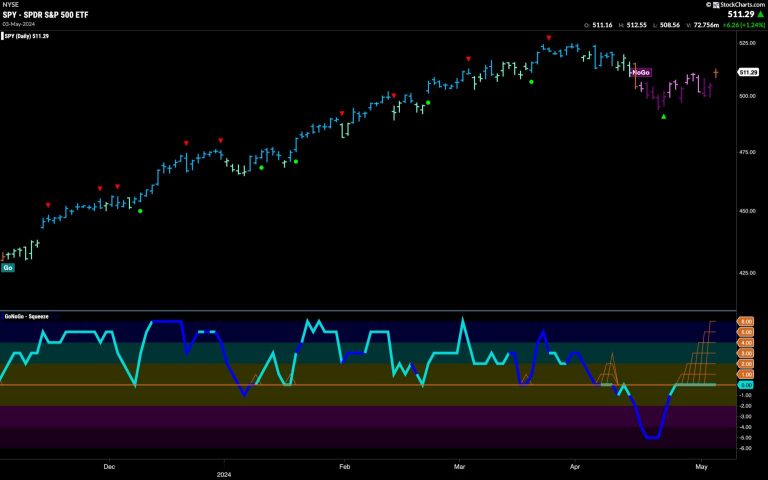Click the Apr label on the time axis
This screenshot has height=480, width=768.
coord(575,466)
